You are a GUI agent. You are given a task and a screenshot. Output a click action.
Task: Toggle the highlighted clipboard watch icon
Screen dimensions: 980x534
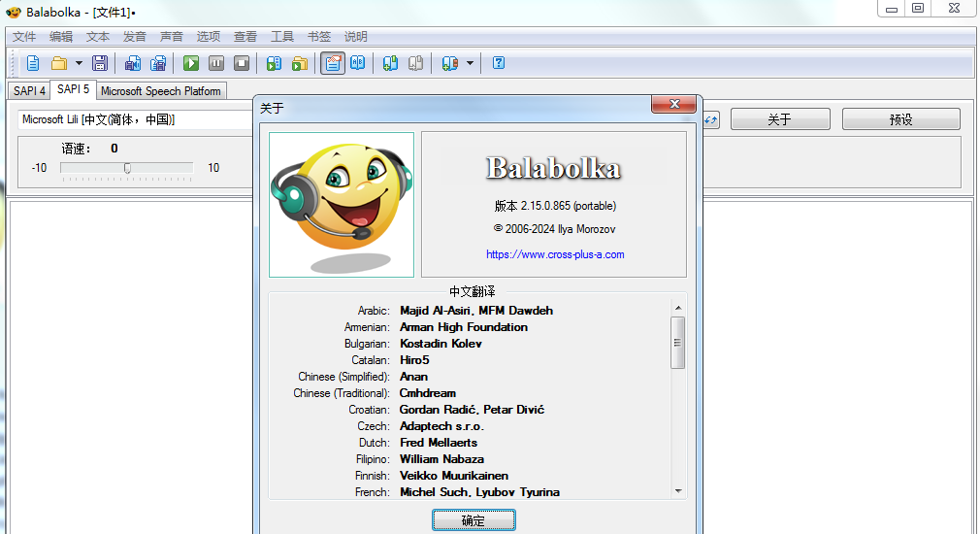333,63
